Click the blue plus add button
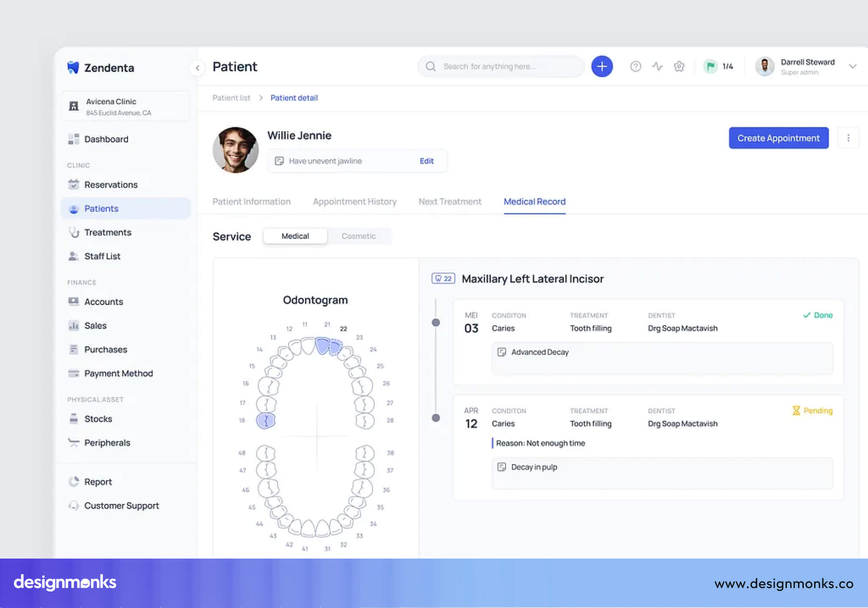Viewport: 868px width, 608px height. click(x=602, y=66)
